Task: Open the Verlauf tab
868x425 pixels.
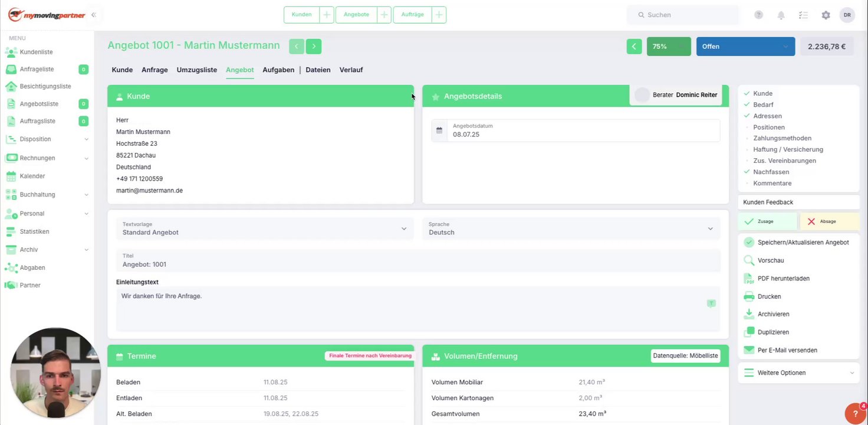Action: pyautogui.click(x=351, y=70)
